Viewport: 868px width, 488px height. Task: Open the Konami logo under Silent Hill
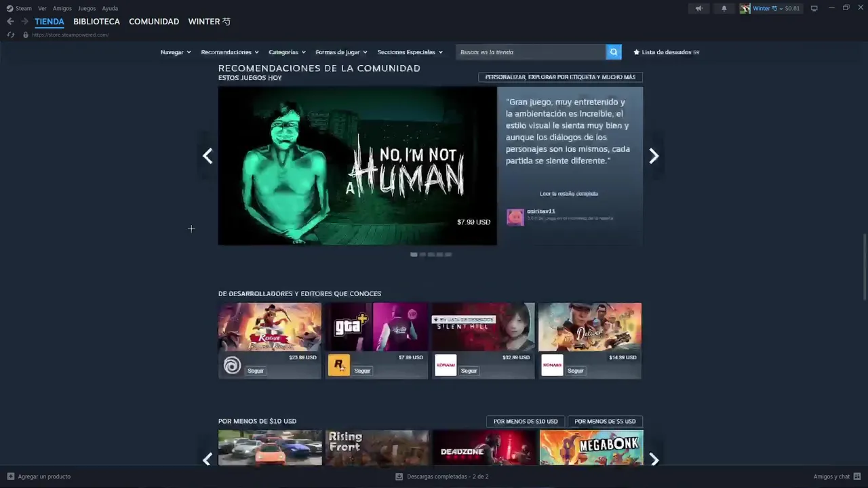pyautogui.click(x=446, y=365)
